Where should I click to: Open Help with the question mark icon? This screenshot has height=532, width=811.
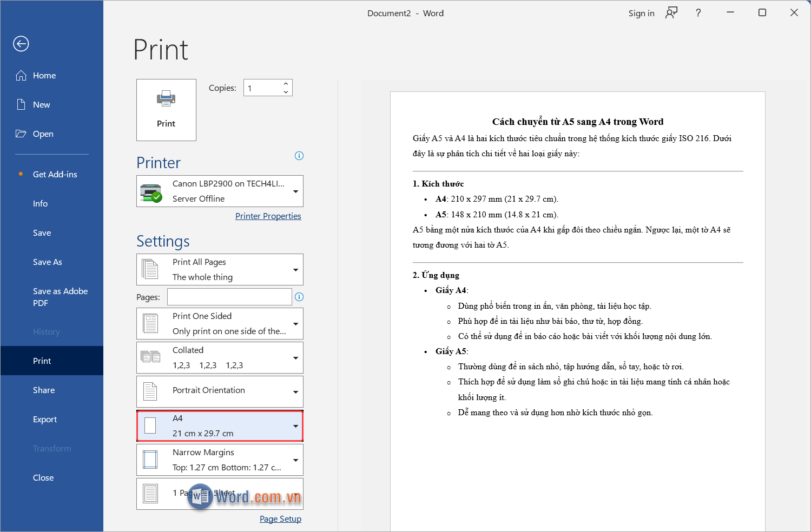698,13
